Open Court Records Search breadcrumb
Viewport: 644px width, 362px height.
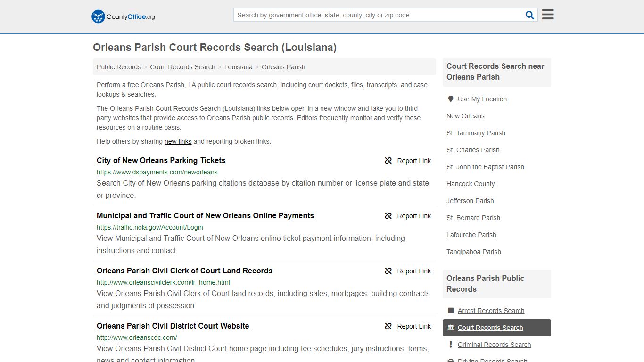pos(182,67)
